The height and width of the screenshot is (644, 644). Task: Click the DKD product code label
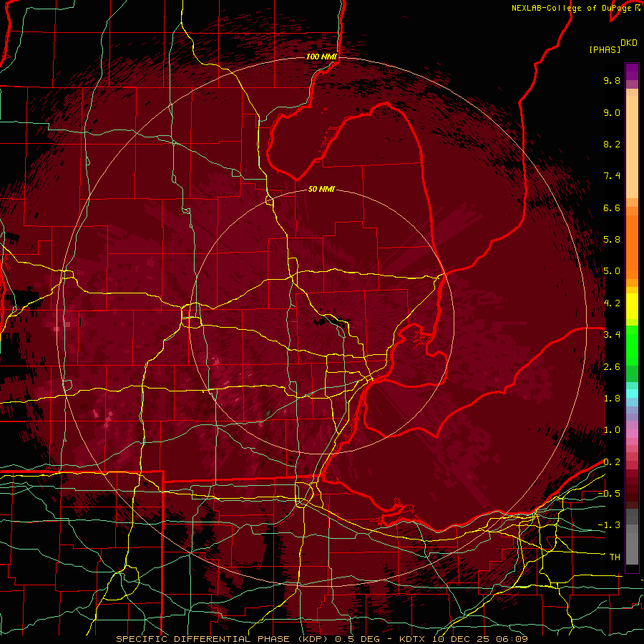[629, 43]
